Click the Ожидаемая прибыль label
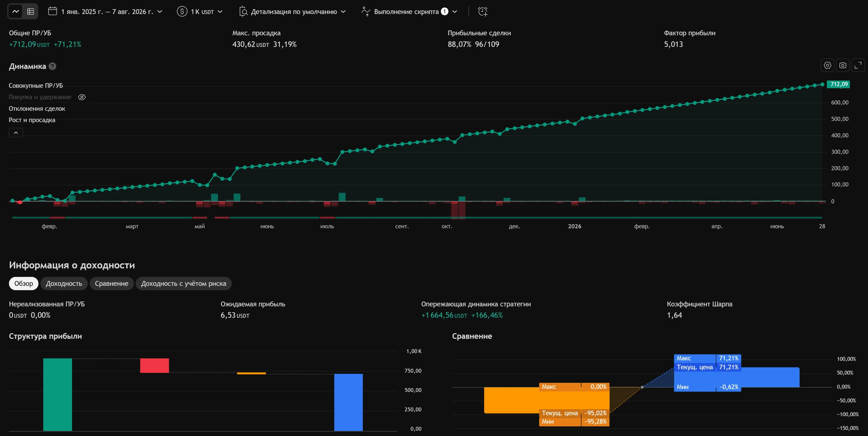Image resolution: width=868 pixels, height=436 pixels. 253,304
